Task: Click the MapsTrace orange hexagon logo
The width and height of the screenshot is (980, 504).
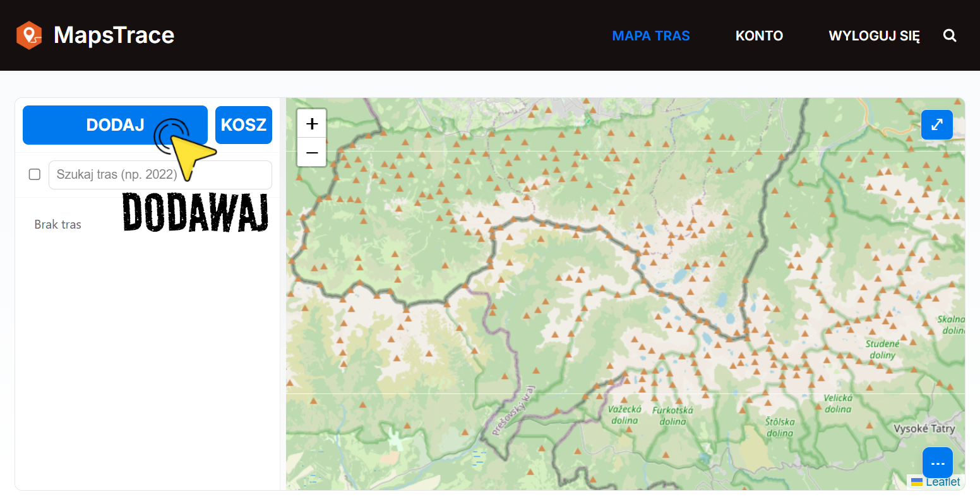Action: pos(29,35)
